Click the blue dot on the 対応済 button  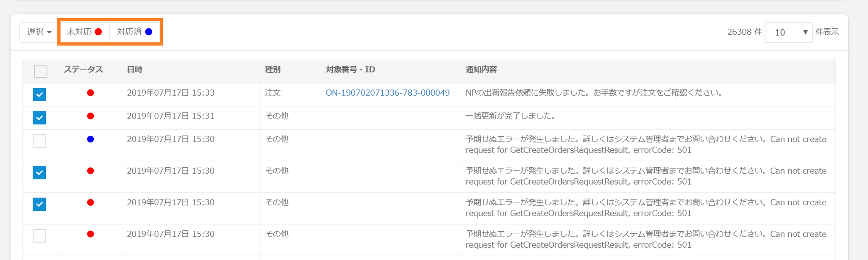[149, 32]
